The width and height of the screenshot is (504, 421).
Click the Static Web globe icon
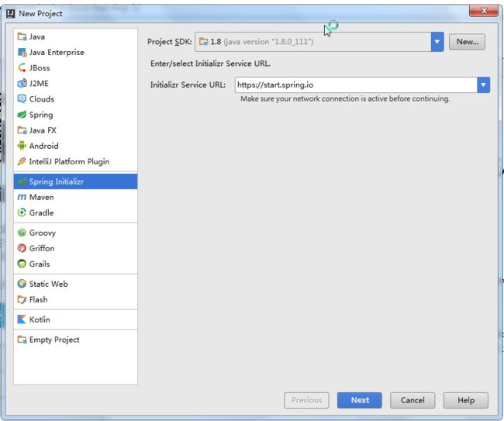click(x=22, y=284)
